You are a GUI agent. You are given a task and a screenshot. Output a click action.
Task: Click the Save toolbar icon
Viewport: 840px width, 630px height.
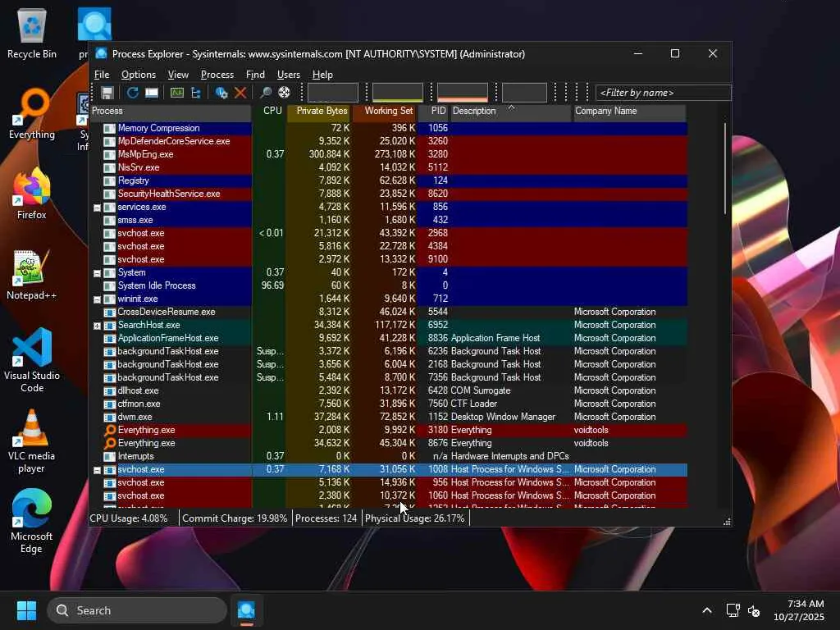point(107,93)
